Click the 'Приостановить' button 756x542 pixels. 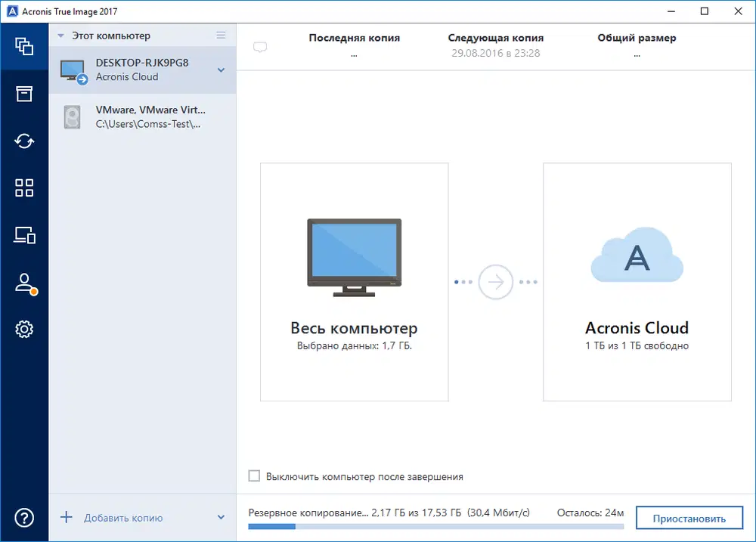(689, 518)
